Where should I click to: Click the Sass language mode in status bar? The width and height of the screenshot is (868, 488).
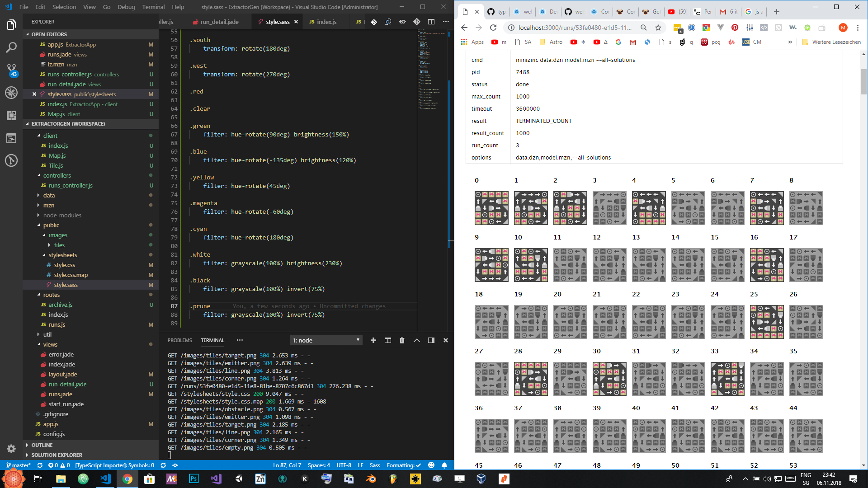click(375, 465)
